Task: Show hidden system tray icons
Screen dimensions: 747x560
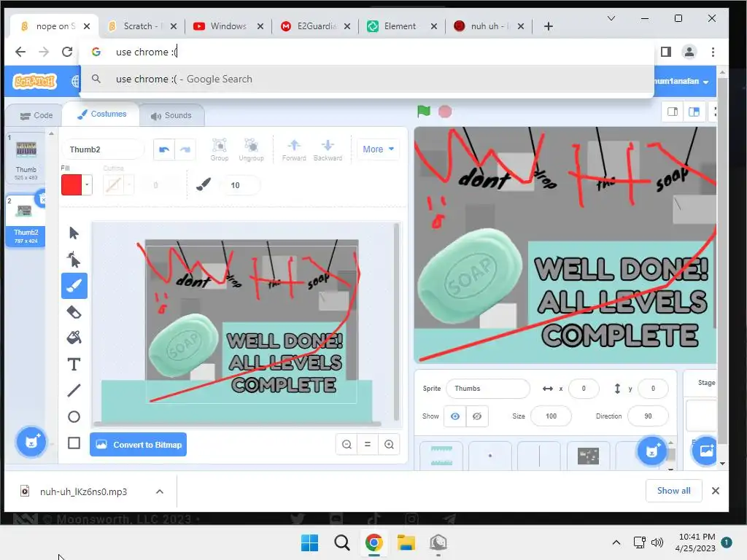Action: (616, 542)
